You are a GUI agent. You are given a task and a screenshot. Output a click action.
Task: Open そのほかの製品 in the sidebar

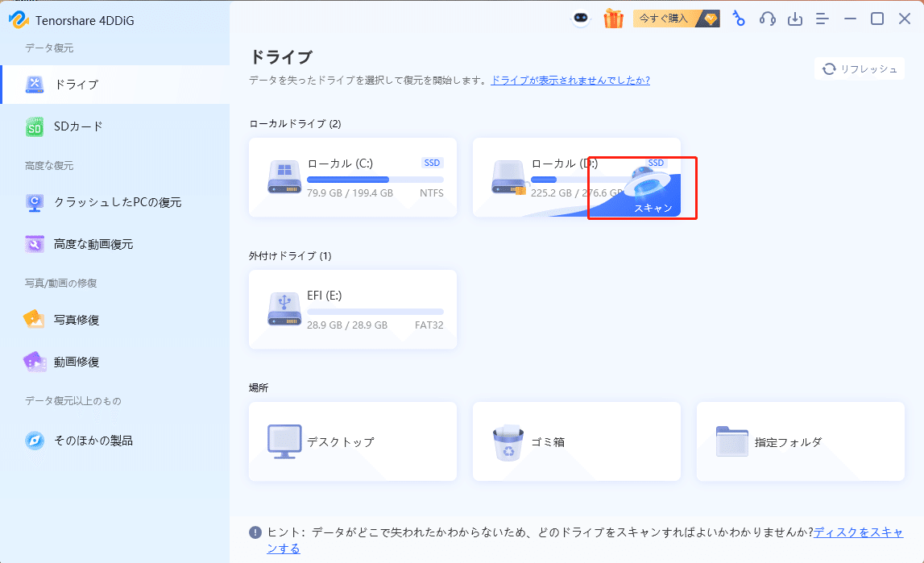point(115,441)
